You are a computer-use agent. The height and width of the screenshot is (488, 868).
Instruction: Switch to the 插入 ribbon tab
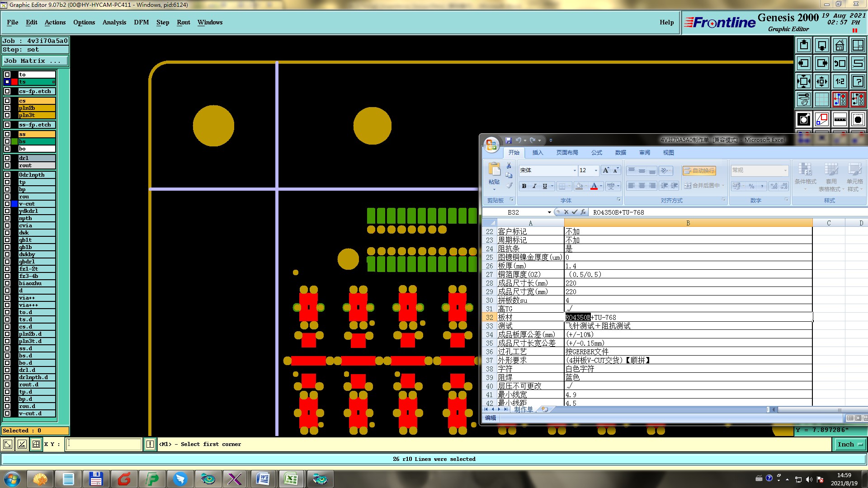(538, 153)
